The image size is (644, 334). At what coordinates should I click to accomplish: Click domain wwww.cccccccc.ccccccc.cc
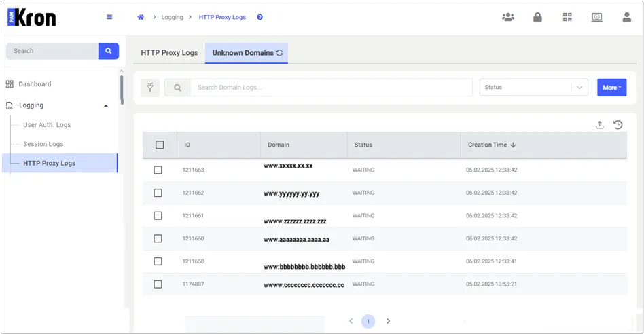click(x=304, y=284)
